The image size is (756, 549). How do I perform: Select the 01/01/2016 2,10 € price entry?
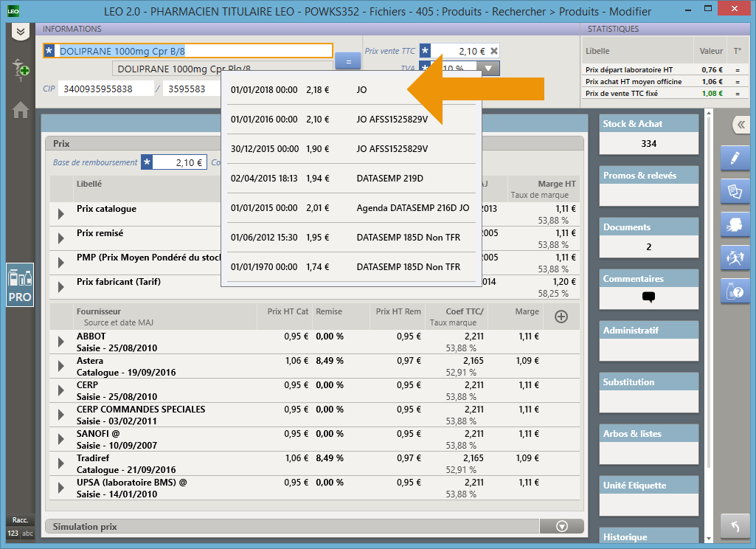[x=351, y=119]
